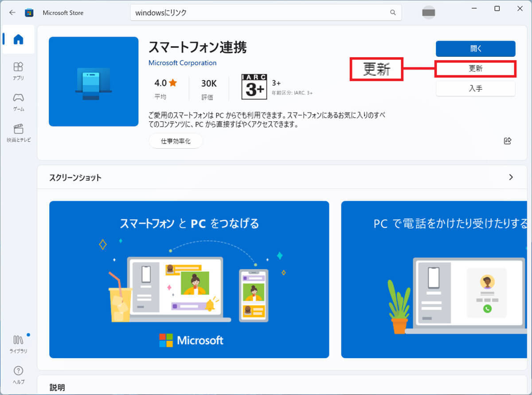Image resolution: width=532 pixels, height=395 pixels.
Task: Click the スマートフォン連携 app icon
Action: (94, 81)
